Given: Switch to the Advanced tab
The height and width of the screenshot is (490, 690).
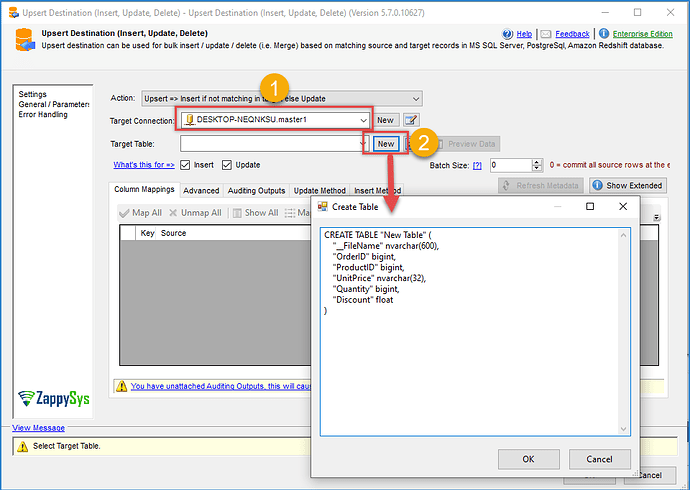Looking at the screenshot, I should tap(201, 190).
